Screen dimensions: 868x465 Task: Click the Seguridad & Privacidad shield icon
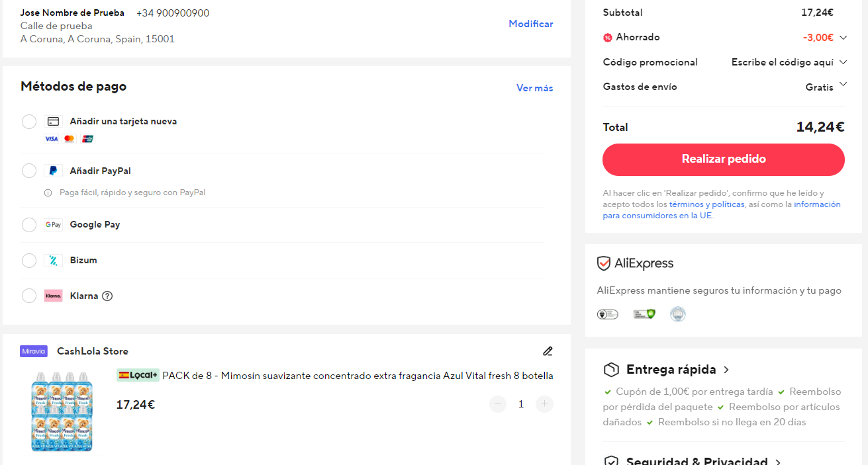pos(611,461)
